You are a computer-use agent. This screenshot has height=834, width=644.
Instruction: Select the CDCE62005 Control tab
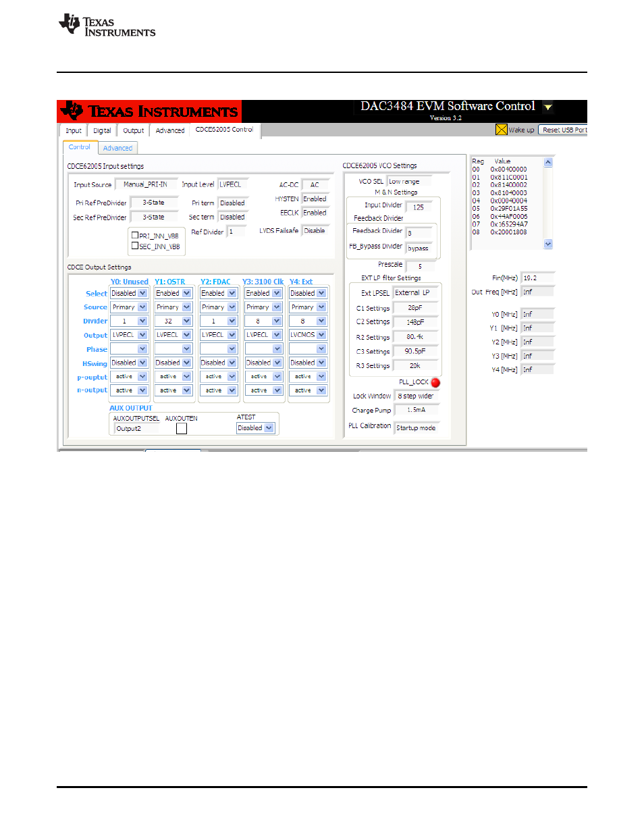pos(224,130)
